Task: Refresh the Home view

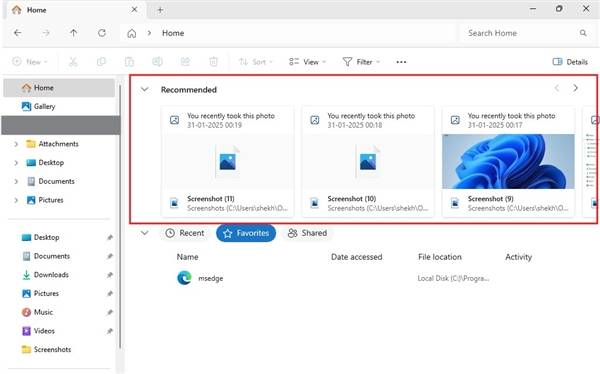Action: [x=102, y=33]
